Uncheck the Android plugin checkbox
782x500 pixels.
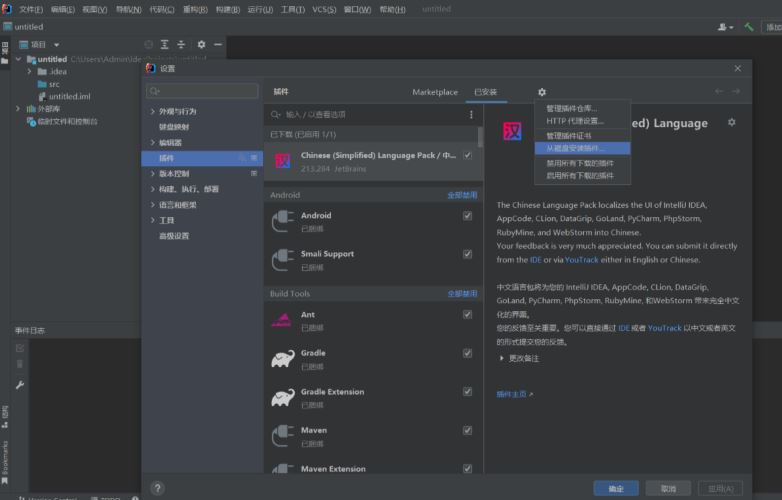[x=467, y=216]
